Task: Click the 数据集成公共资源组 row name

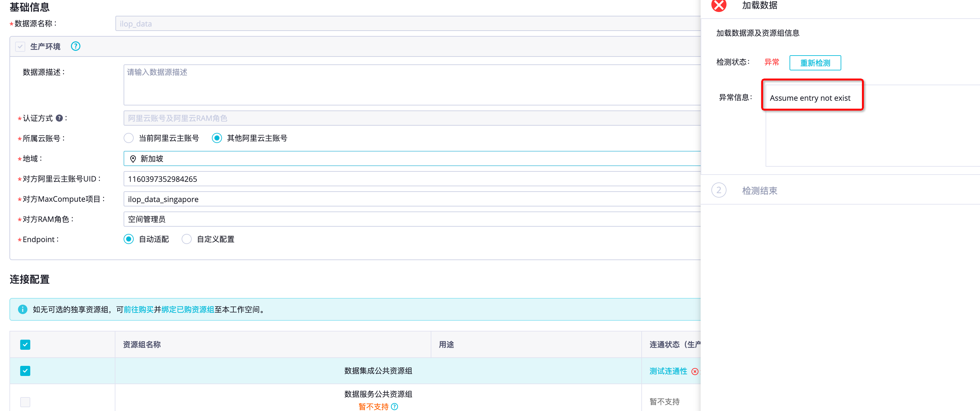Action: pyautogui.click(x=378, y=371)
